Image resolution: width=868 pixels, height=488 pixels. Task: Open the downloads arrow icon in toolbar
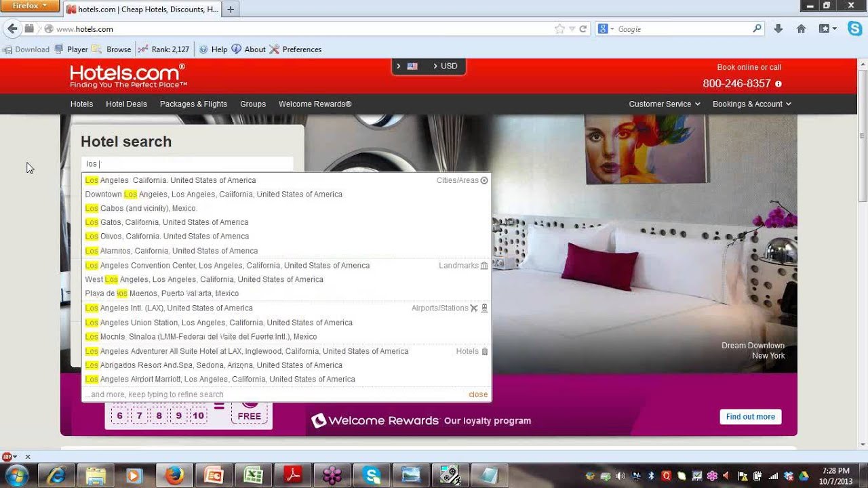pyautogui.click(x=778, y=29)
